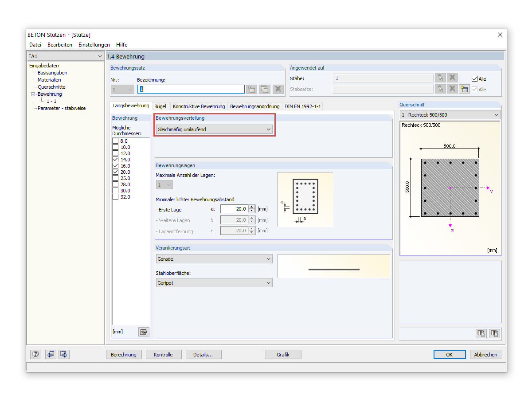
Task: Select the Längsbewehrung tab
Action: tap(131, 106)
